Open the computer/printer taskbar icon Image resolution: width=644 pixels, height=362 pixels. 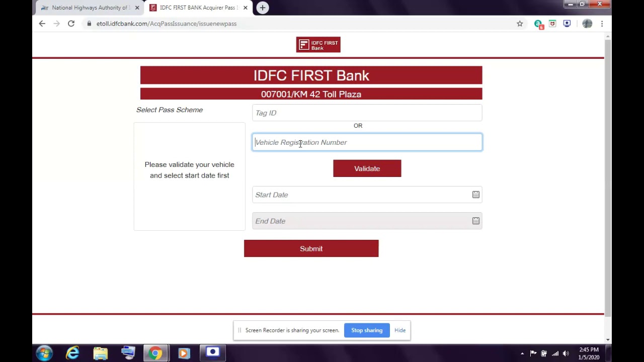(128, 353)
